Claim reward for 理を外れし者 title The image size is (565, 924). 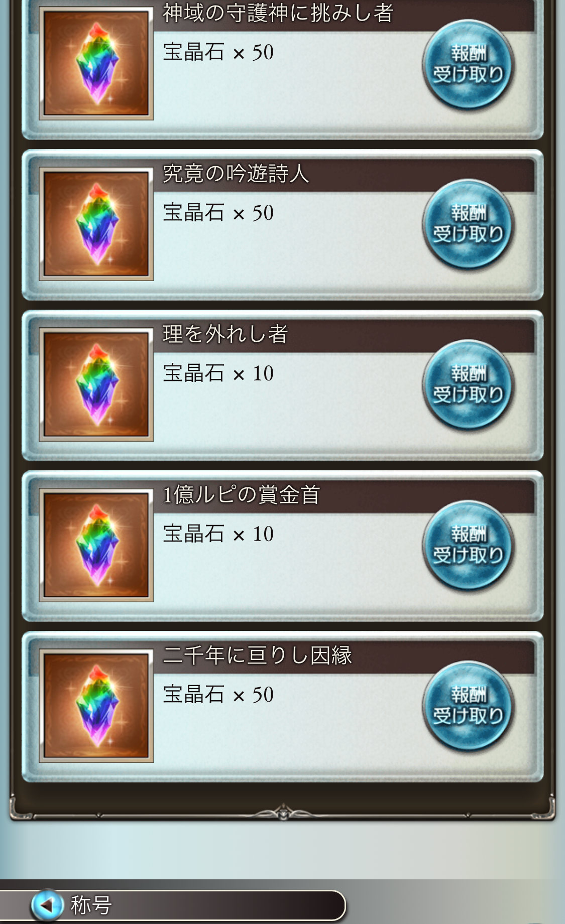click(x=468, y=384)
